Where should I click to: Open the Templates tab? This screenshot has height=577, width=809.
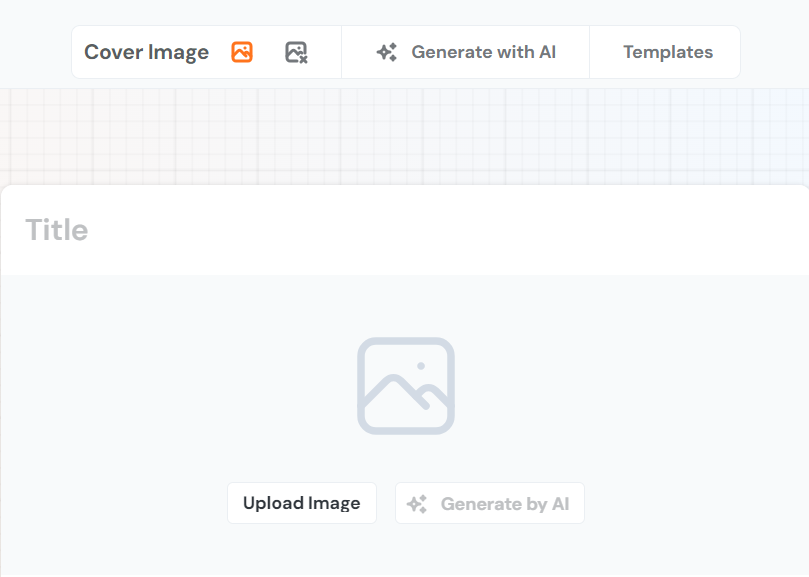(x=666, y=52)
